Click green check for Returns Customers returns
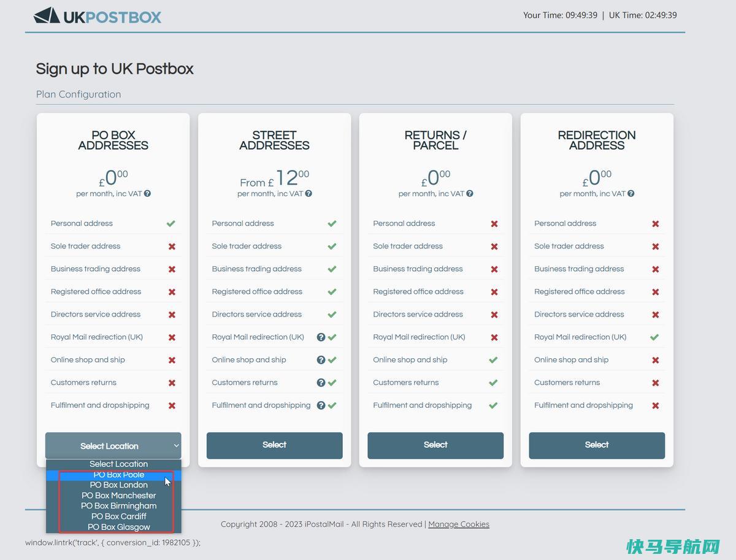This screenshot has width=736, height=560. pyautogui.click(x=493, y=382)
